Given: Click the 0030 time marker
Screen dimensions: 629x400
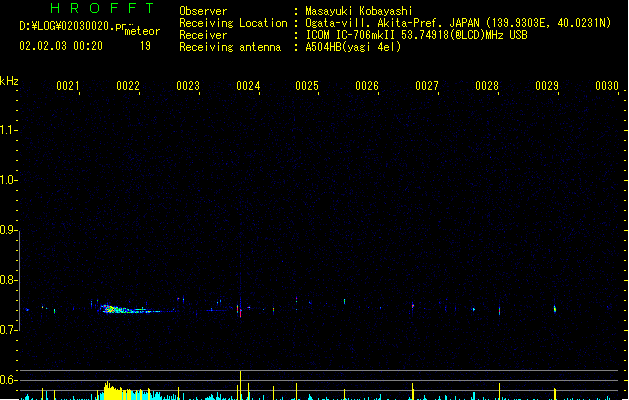Looking at the screenshot, I should 607,86.
